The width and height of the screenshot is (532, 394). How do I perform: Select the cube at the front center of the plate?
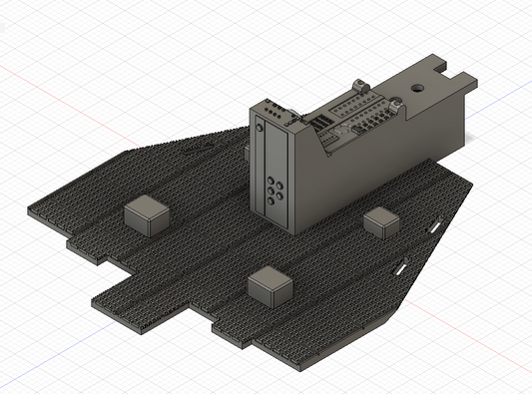pyautogui.click(x=270, y=286)
